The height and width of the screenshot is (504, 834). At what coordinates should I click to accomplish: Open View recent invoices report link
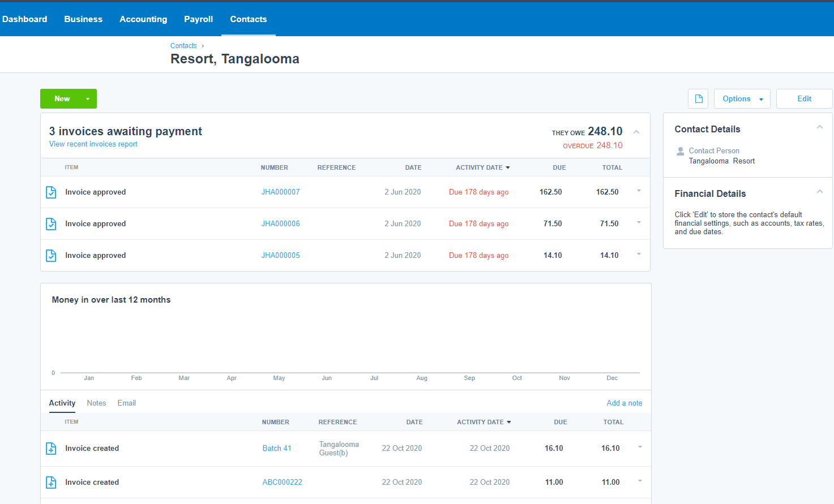click(x=93, y=144)
